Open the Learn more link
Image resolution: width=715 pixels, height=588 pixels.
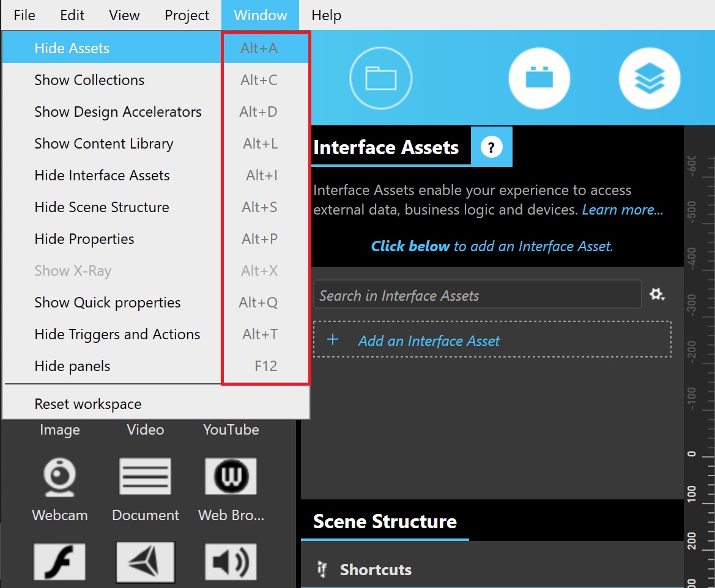[623, 210]
